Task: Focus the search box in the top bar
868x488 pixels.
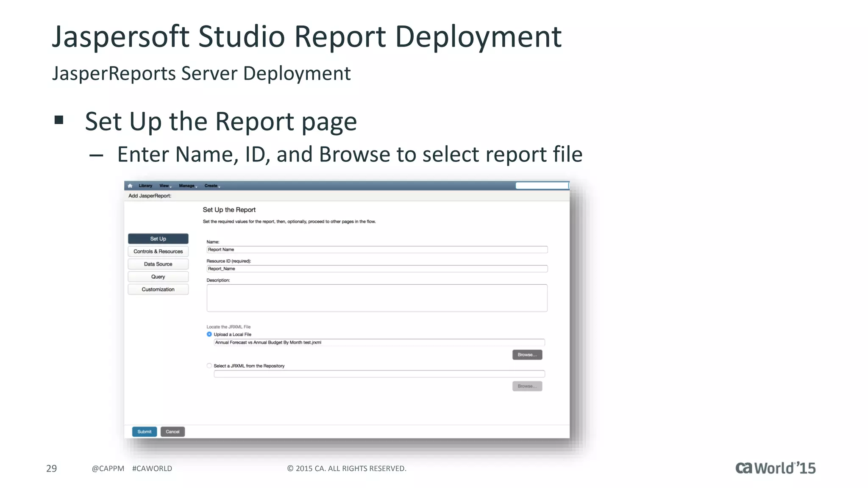Action: tap(542, 186)
